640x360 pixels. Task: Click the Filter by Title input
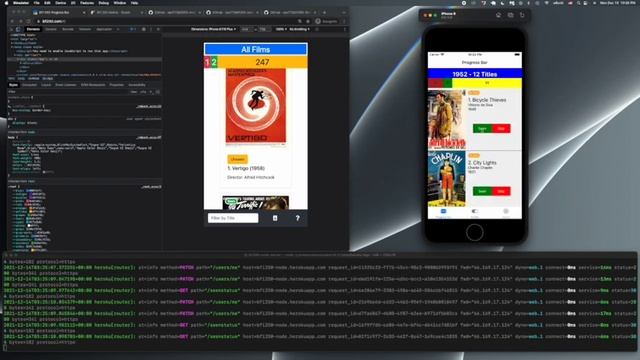pyautogui.click(x=233, y=218)
